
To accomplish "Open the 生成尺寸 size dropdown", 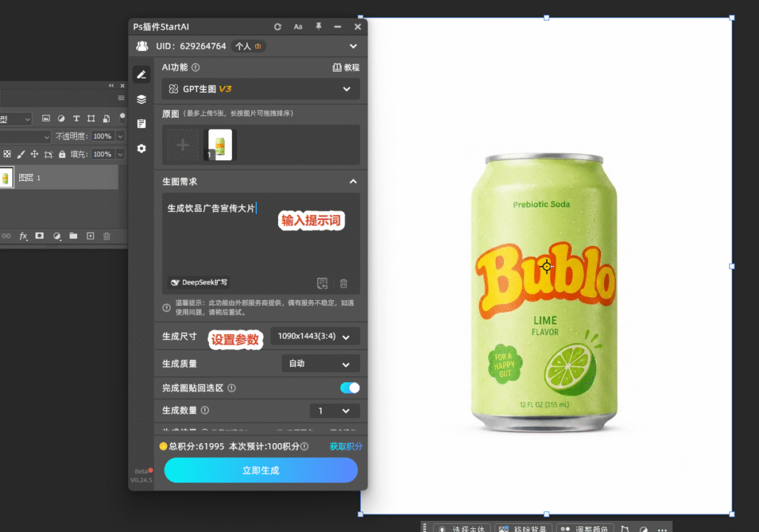I will coord(314,336).
